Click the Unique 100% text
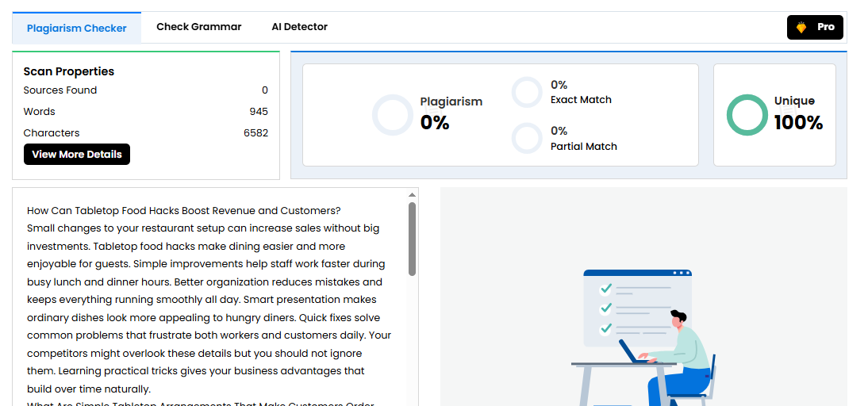The width and height of the screenshot is (868, 406). coord(797,114)
